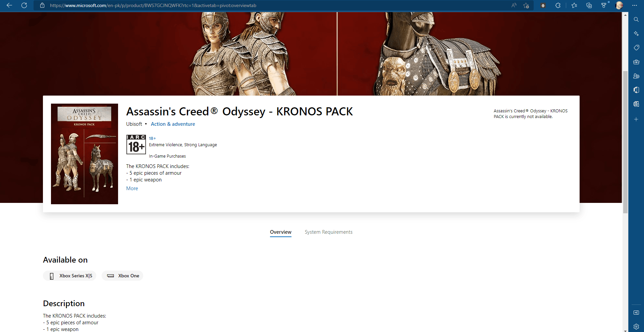Open sidebar Search
644x332 pixels.
[x=636, y=19]
